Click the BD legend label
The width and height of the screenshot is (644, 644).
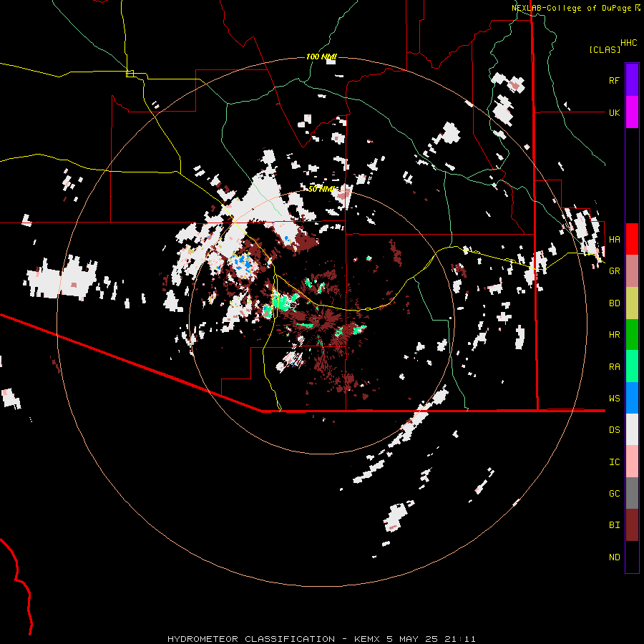pyautogui.click(x=614, y=303)
